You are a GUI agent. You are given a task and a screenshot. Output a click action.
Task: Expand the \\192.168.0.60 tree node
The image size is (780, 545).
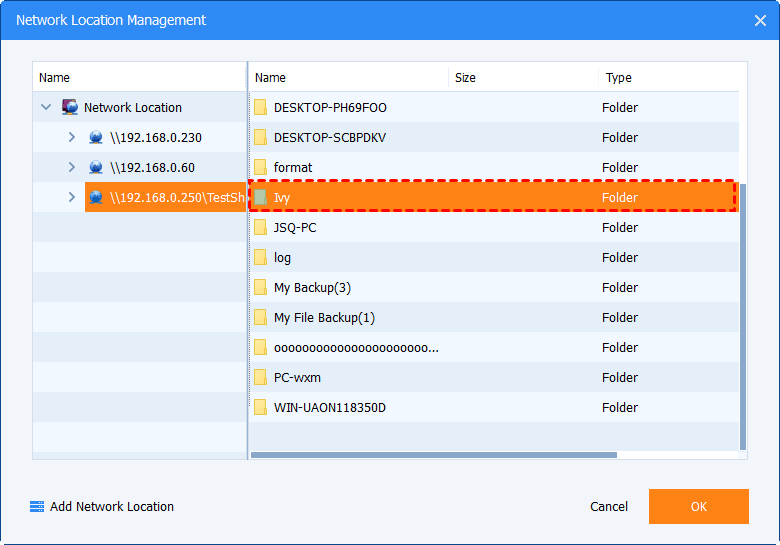coord(71,167)
